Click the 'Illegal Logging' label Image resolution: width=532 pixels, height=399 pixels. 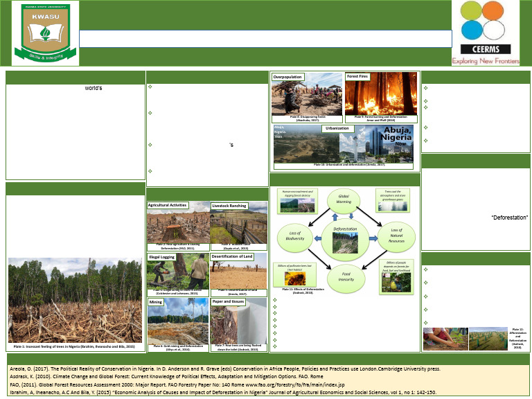click(161, 257)
